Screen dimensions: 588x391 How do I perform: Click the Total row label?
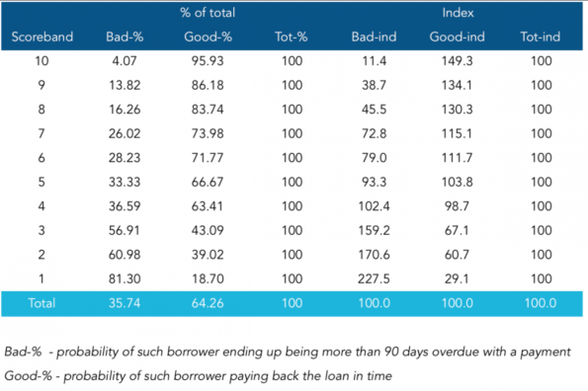(42, 303)
